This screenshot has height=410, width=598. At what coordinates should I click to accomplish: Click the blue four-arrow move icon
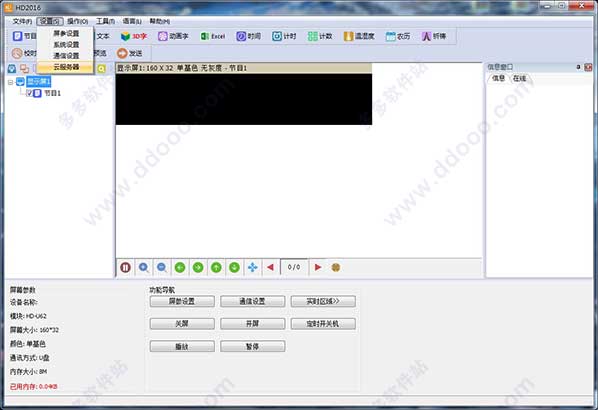[252, 267]
